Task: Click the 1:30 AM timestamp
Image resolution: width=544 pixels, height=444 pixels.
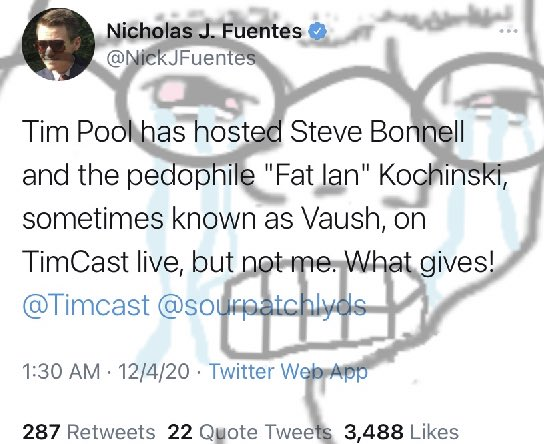Action: [x=61, y=372]
